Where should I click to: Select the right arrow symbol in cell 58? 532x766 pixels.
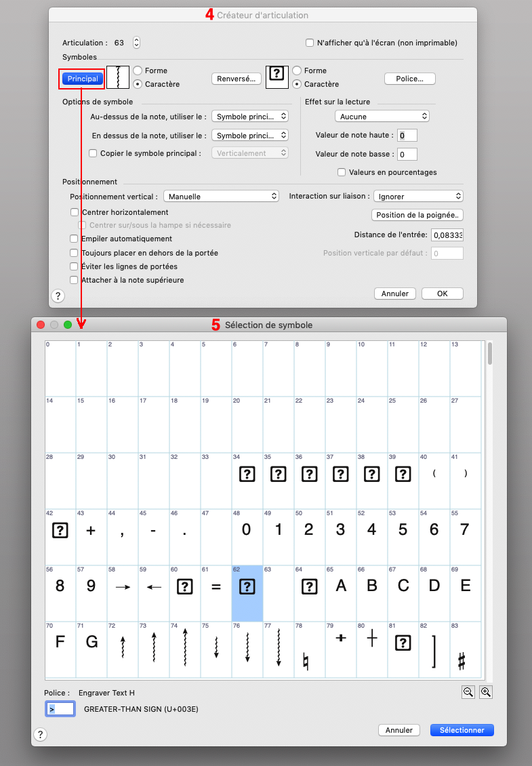[x=123, y=587]
